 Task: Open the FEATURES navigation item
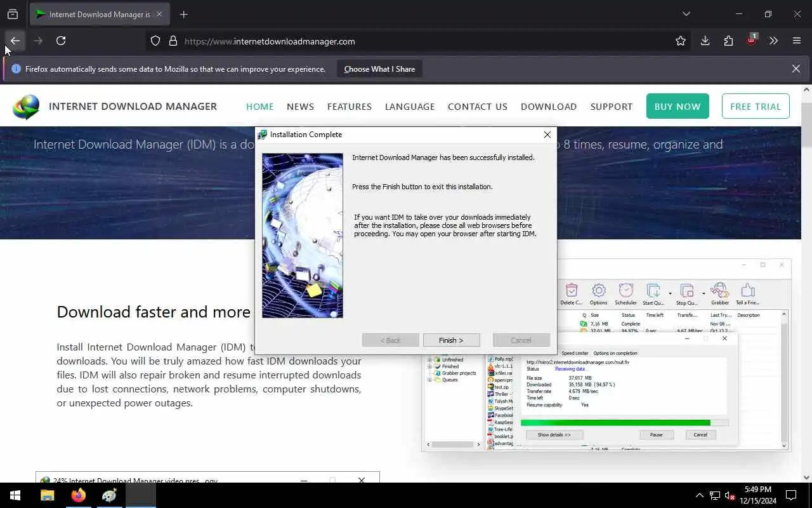pyautogui.click(x=350, y=107)
